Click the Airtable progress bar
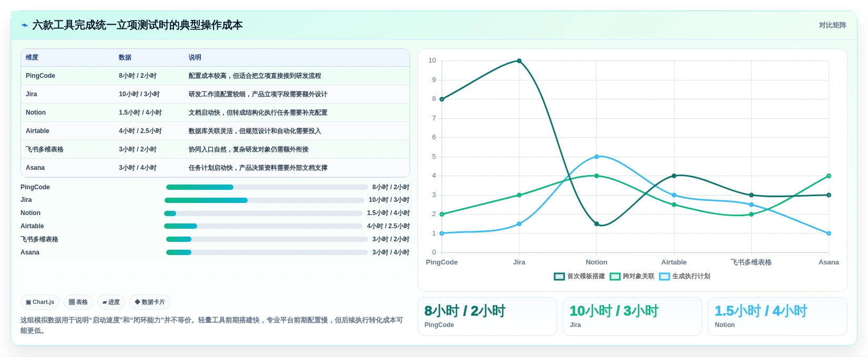 (263, 226)
